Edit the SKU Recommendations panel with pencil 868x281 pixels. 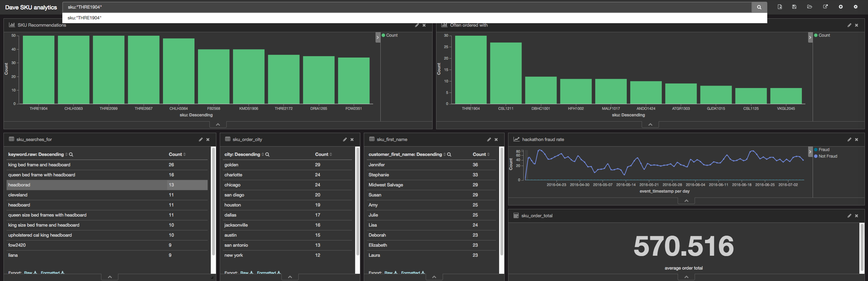point(417,25)
